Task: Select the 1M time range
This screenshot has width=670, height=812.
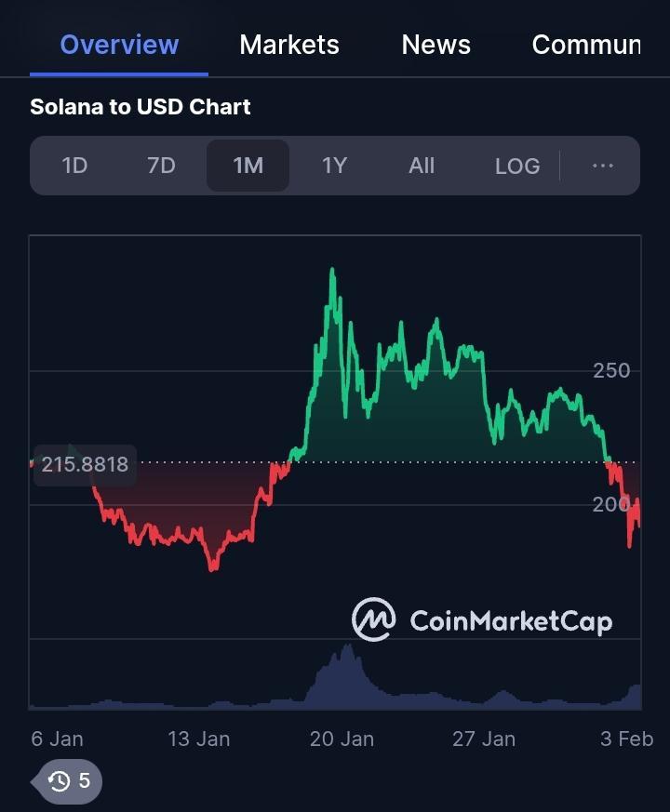Action: coord(248,166)
